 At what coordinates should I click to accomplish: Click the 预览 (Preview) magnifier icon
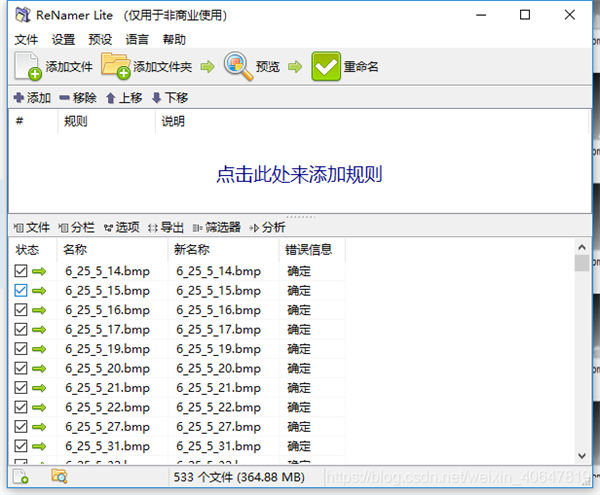point(238,67)
